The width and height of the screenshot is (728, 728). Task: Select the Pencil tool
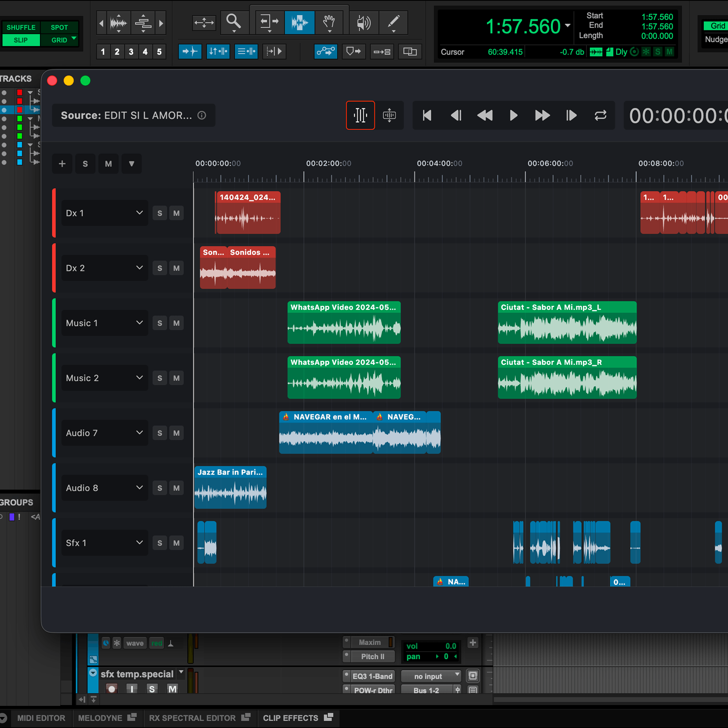coord(393,22)
